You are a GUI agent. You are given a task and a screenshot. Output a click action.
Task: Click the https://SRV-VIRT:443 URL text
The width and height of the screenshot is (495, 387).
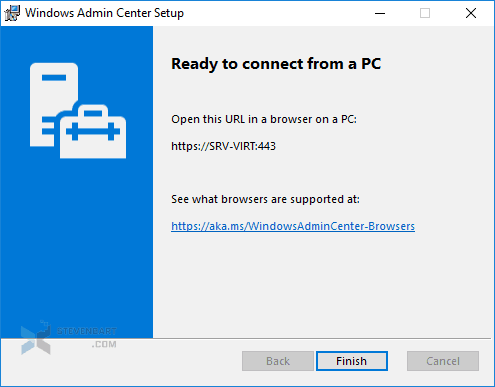223,146
